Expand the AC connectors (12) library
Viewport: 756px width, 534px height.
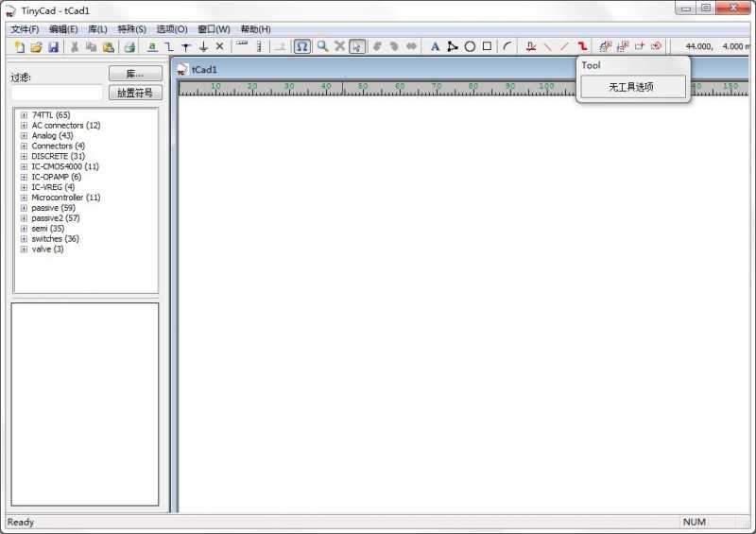click(x=24, y=126)
